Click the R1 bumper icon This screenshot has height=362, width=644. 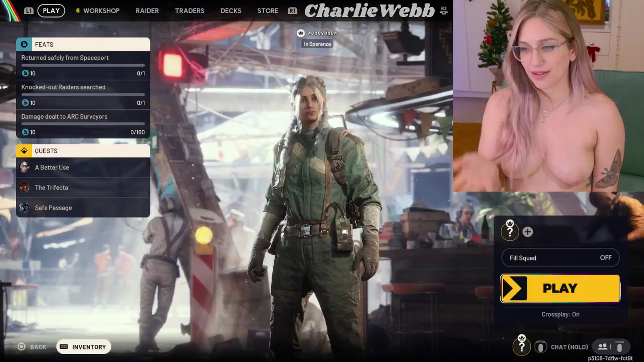(292, 11)
